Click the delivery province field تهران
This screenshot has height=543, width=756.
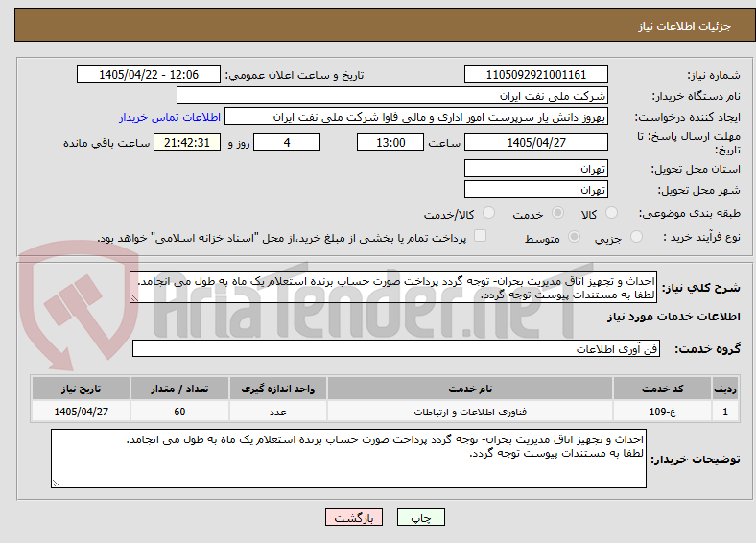(535, 168)
